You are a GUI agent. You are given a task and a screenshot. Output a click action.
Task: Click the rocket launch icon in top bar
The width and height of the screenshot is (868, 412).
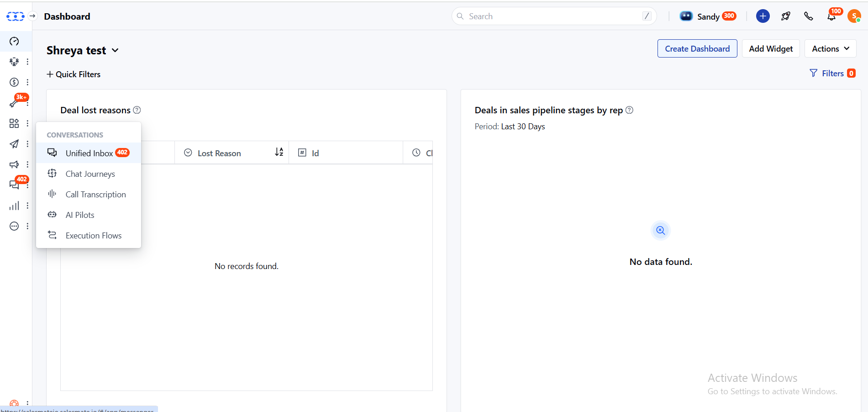tap(786, 16)
